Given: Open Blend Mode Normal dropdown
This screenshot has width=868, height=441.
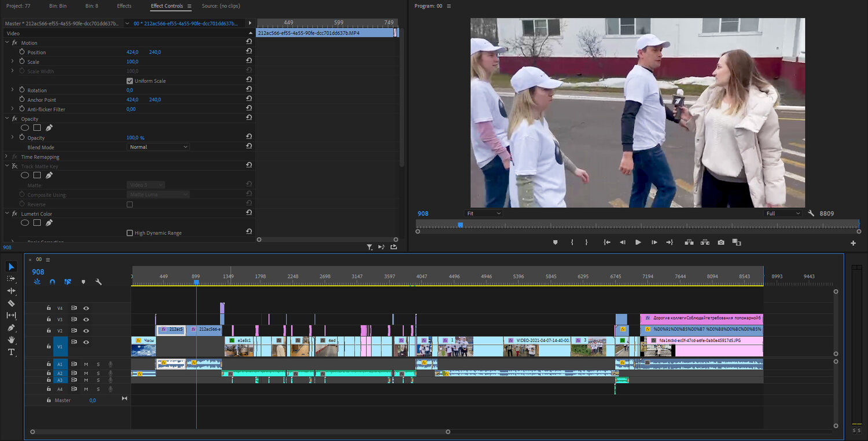Looking at the screenshot, I should (x=158, y=147).
